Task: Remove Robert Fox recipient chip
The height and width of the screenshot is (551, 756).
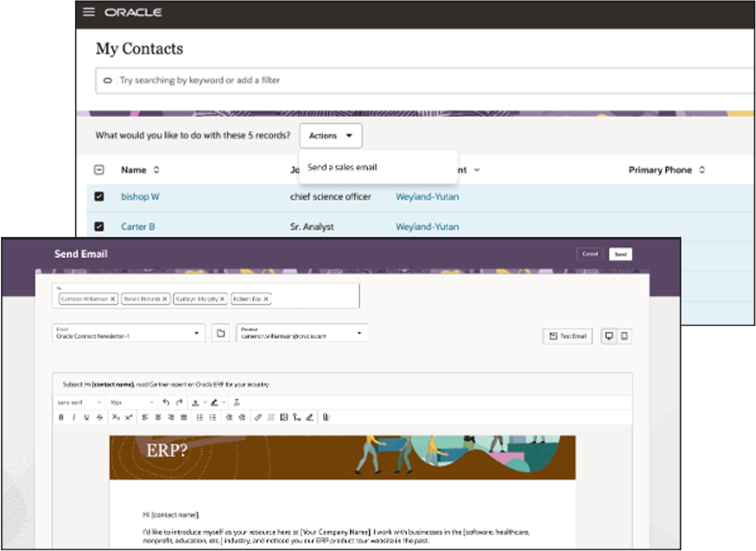Action: pyautogui.click(x=266, y=299)
